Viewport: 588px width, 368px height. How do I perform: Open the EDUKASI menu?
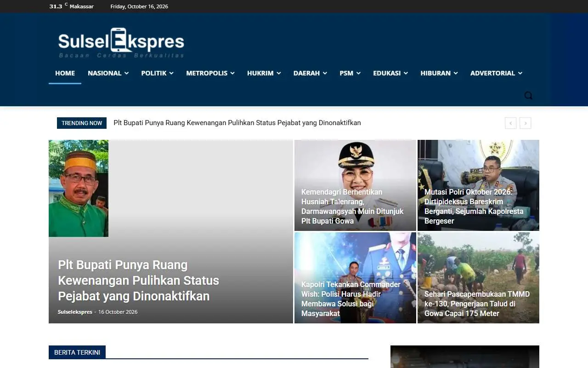point(390,73)
